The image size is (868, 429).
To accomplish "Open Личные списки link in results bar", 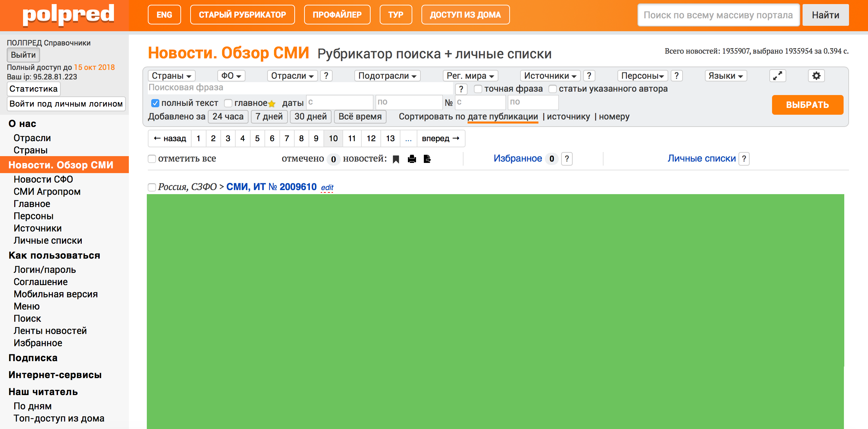I will pyautogui.click(x=702, y=158).
